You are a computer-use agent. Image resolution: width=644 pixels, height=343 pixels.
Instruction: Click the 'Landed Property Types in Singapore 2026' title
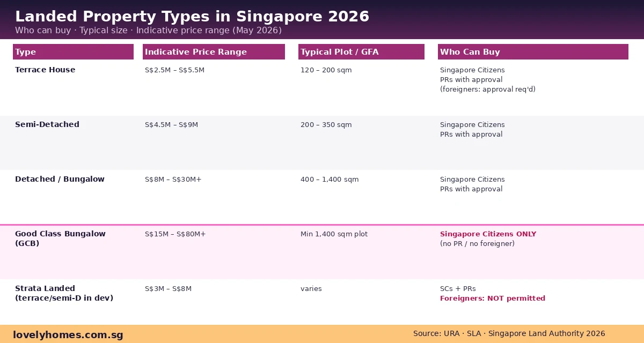click(192, 17)
